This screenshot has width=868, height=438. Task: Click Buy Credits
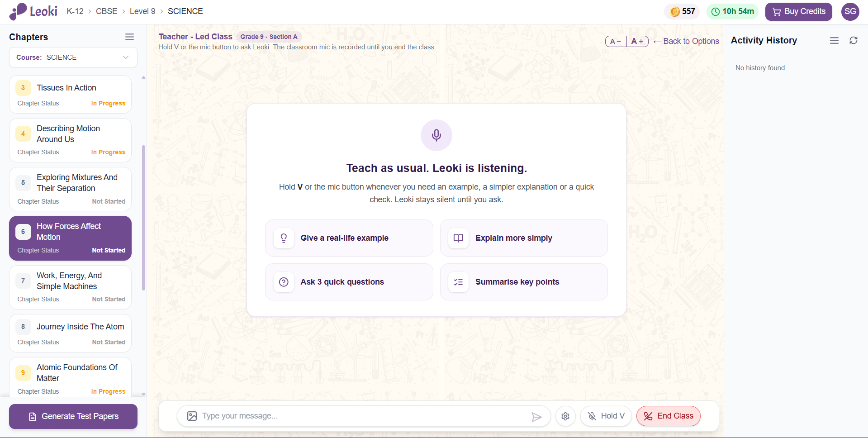(799, 12)
